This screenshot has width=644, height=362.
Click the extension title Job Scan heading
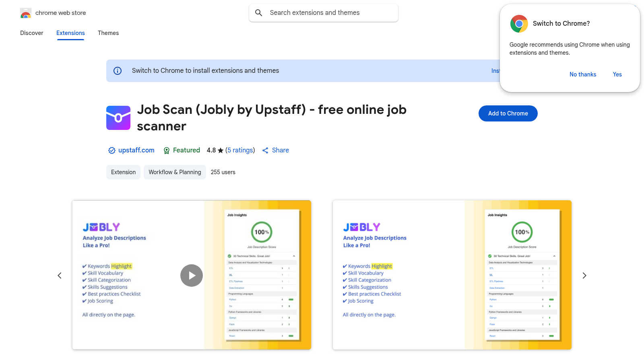(x=272, y=118)
